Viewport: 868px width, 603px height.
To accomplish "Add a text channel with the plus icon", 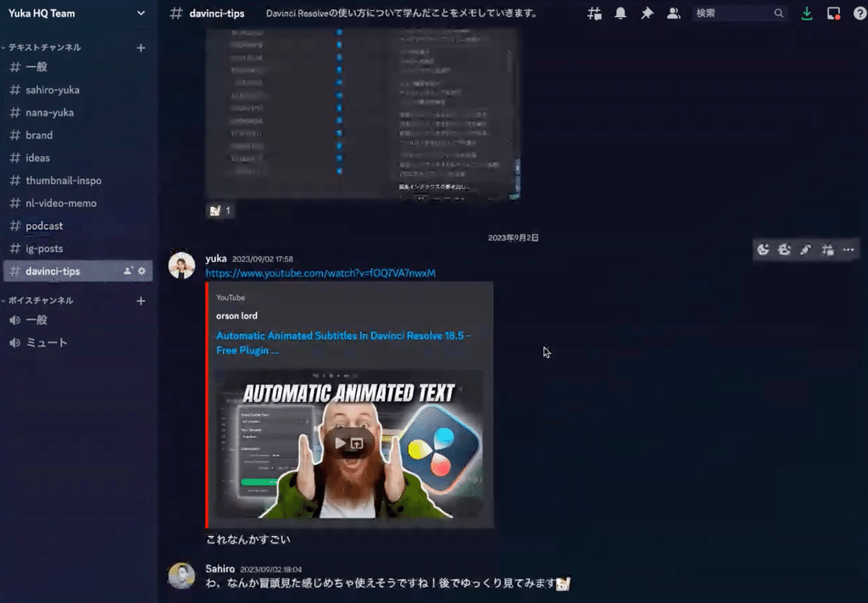I will [141, 48].
